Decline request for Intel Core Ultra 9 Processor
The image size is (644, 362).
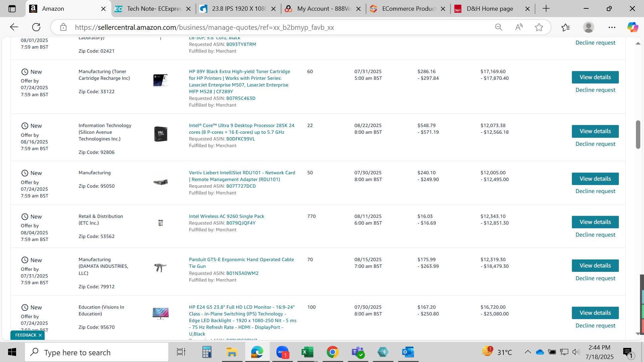coord(595,144)
